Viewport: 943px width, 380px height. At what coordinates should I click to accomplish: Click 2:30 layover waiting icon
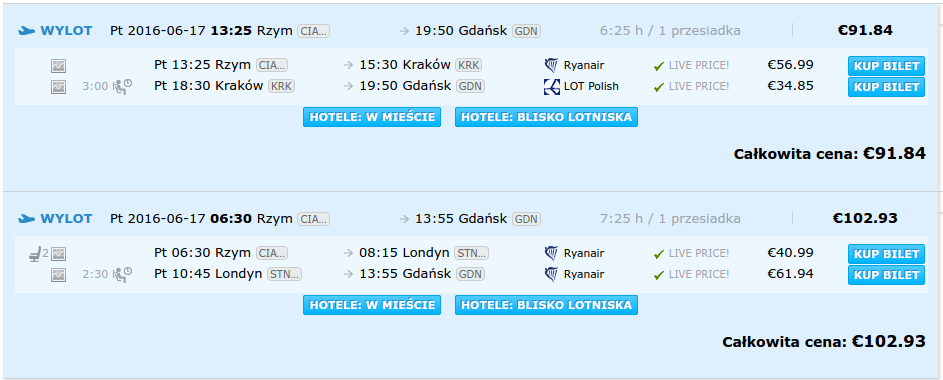(124, 274)
